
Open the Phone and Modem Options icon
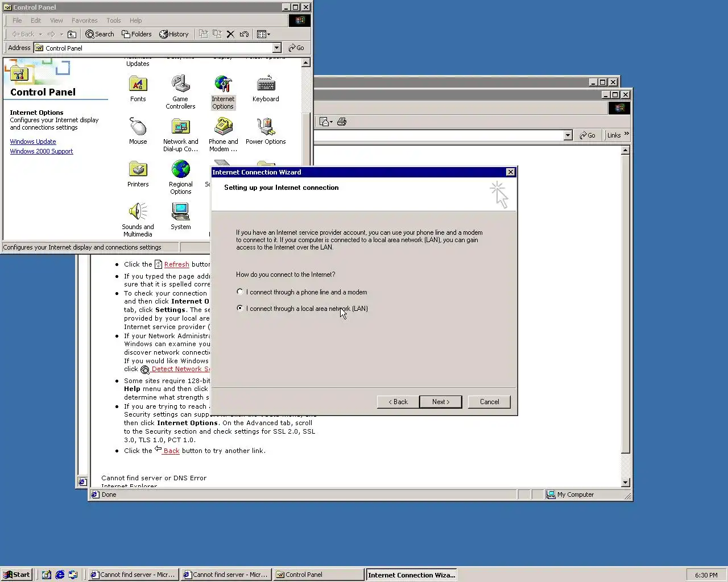tap(223, 135)
